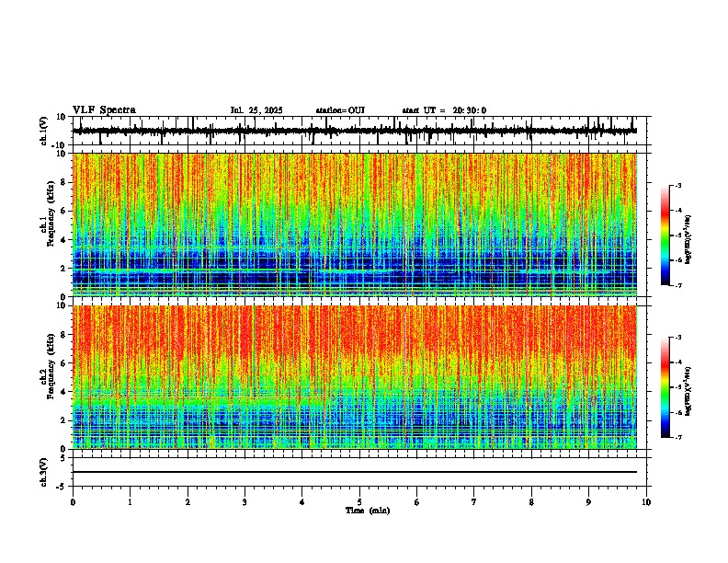728x563 pixels.
Task: Click the ch.1(V) waveform axis label
Action: (44, 131)
